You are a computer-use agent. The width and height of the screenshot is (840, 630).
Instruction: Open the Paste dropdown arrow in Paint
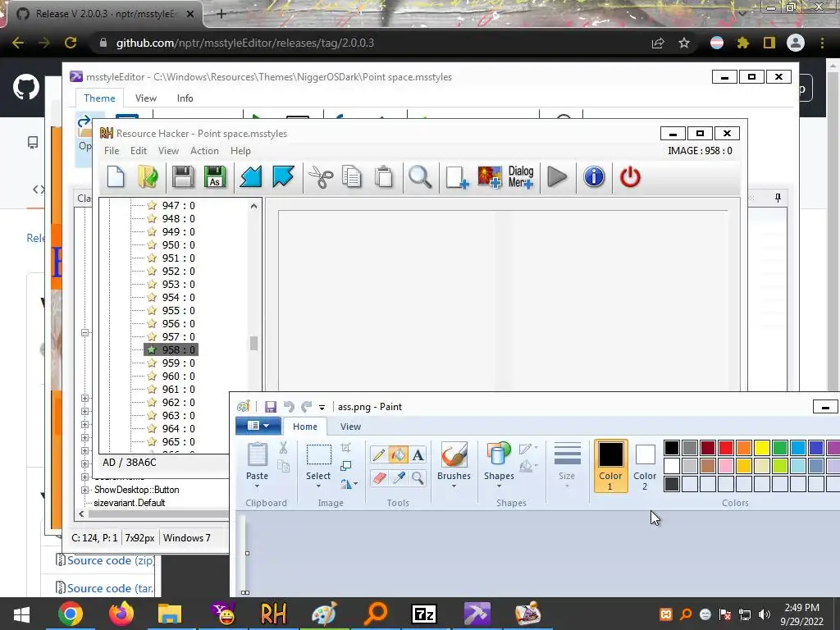[x=257, y=486]
